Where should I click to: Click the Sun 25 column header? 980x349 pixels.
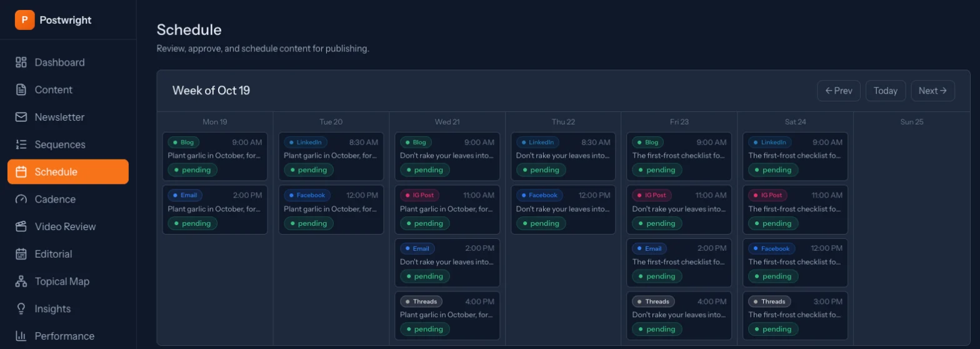tap(912, 122)
